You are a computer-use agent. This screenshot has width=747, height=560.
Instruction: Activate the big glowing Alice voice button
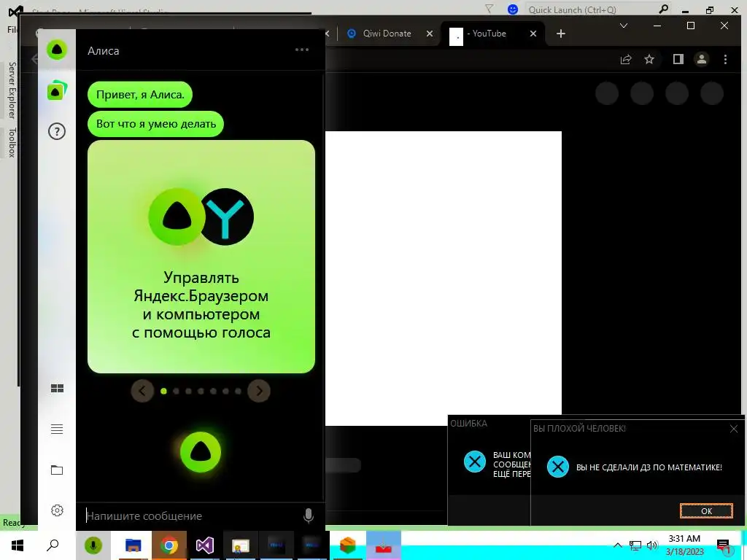(x=201, y=452)
